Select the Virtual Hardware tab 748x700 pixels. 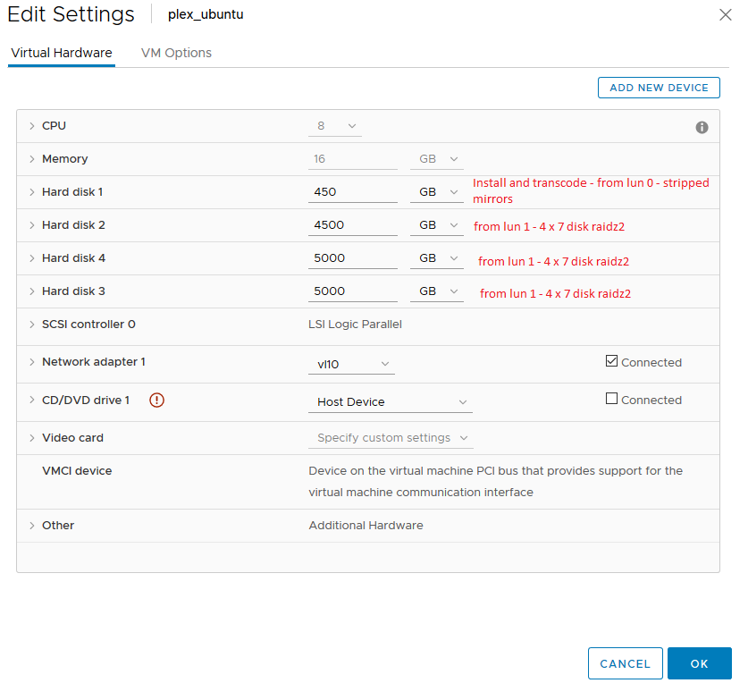[62, 53]
